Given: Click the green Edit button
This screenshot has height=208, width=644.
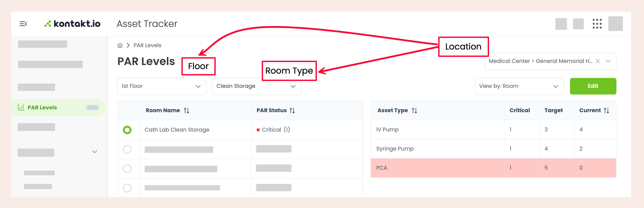Looking at the screenshot, I should pos(593,86).
